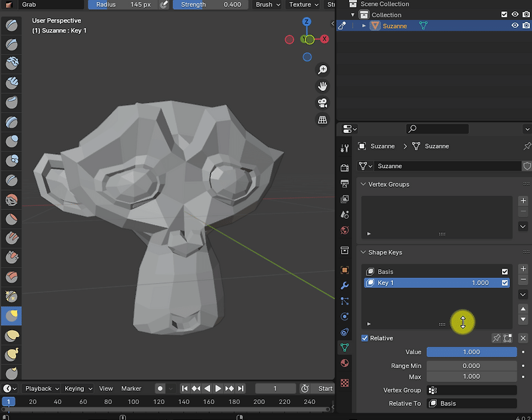Add a new shape key with plus button

(523, 269)
